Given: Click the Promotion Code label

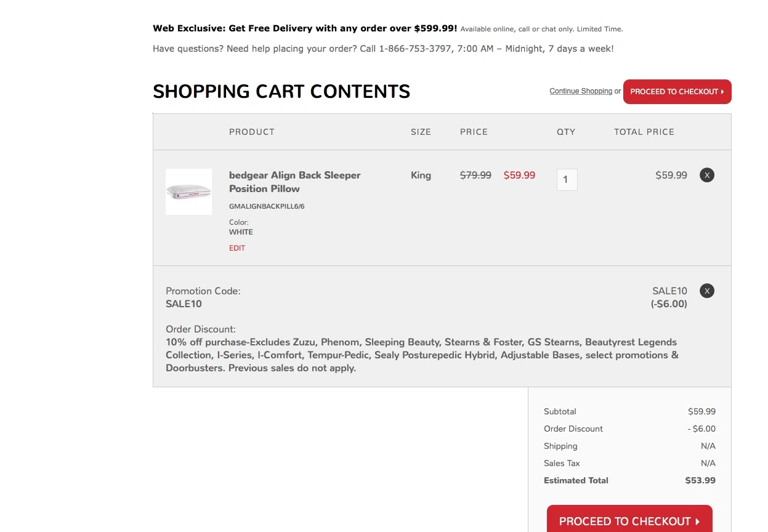Looking at the screenshot, I should (x=203, y=291).
